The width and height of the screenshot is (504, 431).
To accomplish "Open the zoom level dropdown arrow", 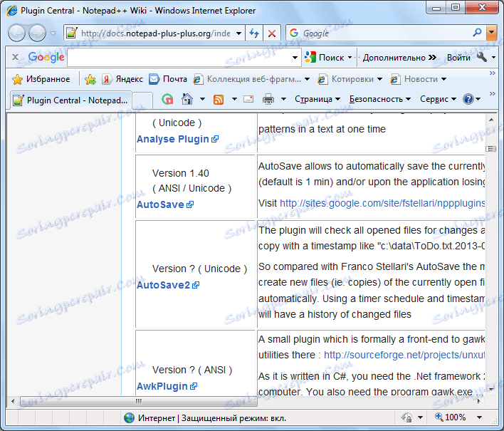I will tap(479, 417).
